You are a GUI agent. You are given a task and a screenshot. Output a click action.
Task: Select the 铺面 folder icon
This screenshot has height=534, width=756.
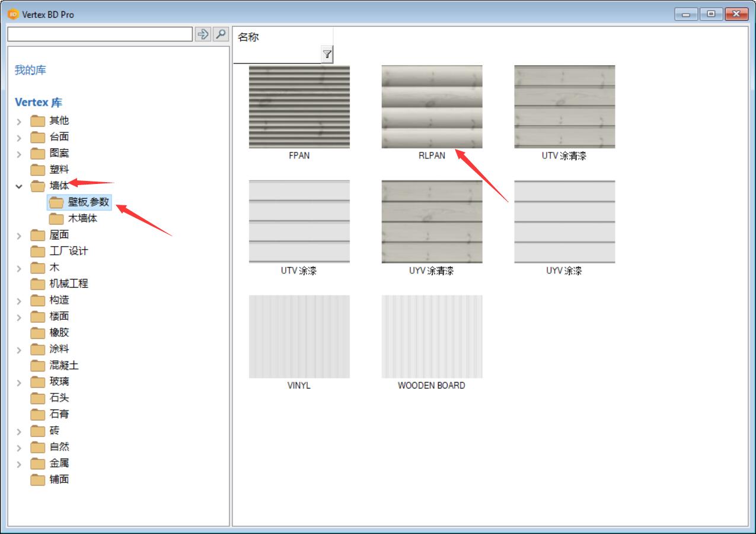coord(38,480)
